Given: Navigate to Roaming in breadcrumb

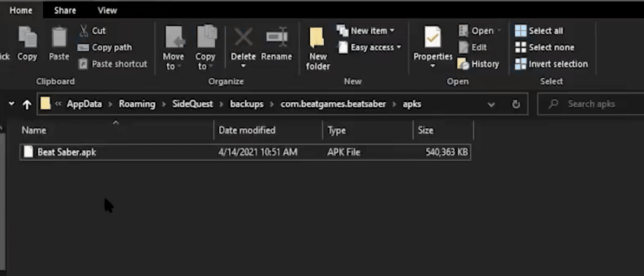Looking at the screenshot, I should click(137, 104).
